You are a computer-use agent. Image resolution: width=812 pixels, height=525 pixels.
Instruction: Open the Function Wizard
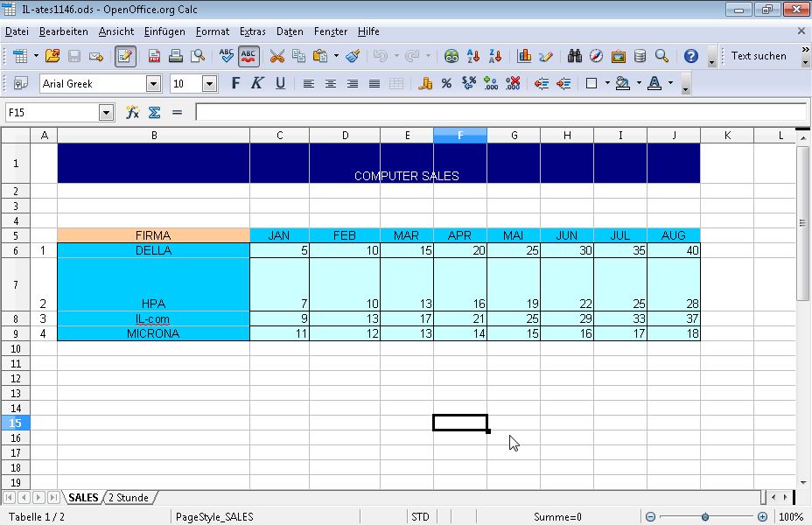(x=133, y=112)
